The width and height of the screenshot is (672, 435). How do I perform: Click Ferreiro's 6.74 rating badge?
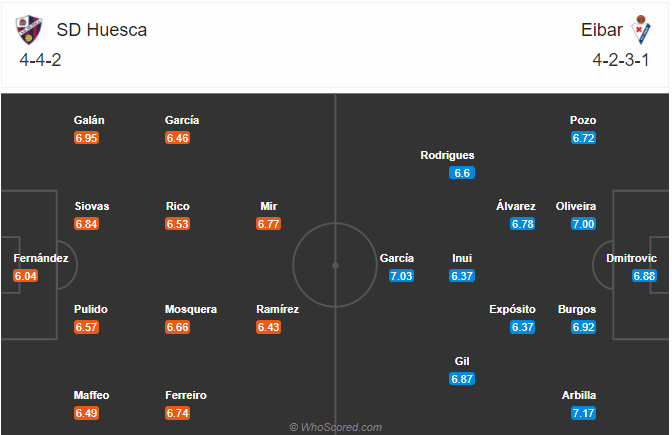click(x=177, y=413)
